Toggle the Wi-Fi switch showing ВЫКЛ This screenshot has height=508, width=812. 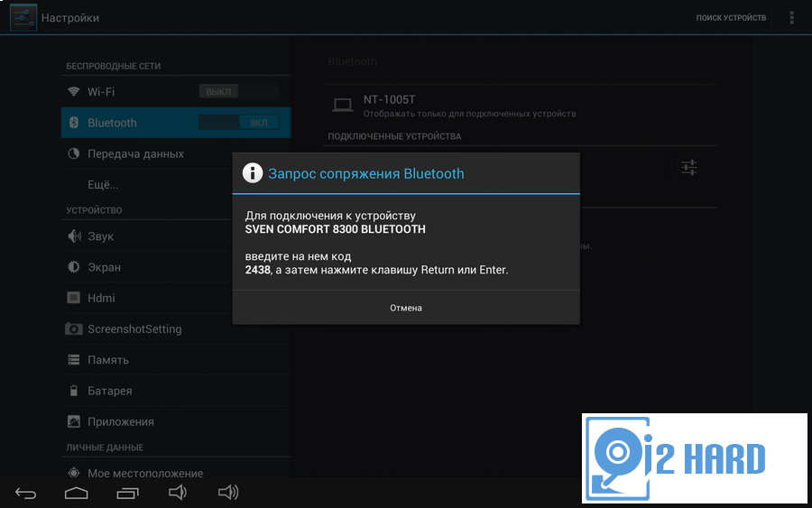tap(239, 92)
